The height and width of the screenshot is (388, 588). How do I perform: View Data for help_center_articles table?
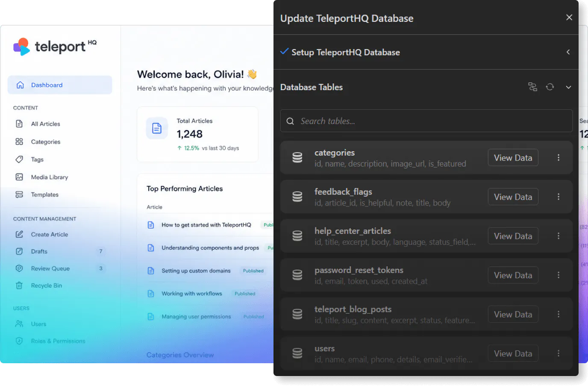point(513,236)
